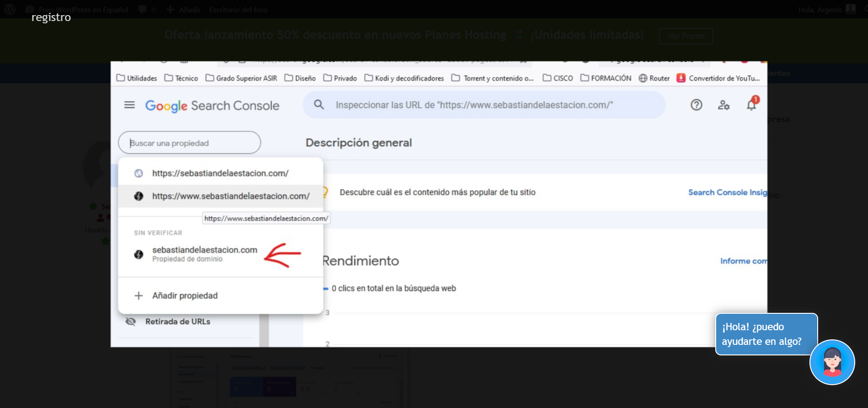
Task: Click the unverified domain property favicon
Action: (139, 254)
